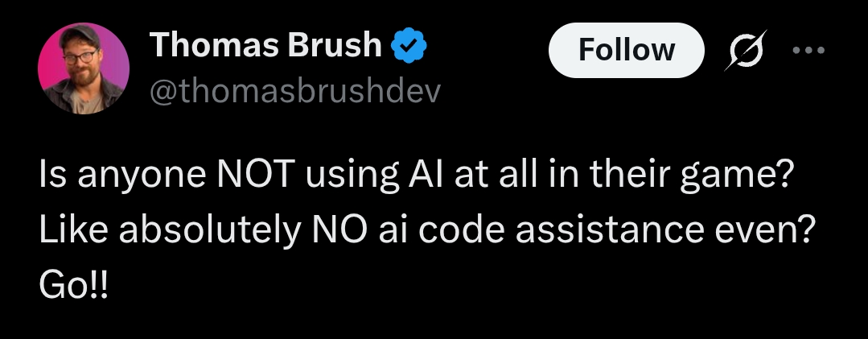Open the three-dot more options menu

point(808,50)
